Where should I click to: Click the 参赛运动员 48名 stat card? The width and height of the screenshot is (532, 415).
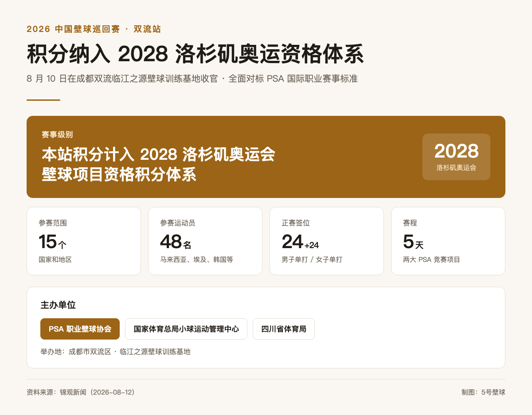[x=205, y=241]
